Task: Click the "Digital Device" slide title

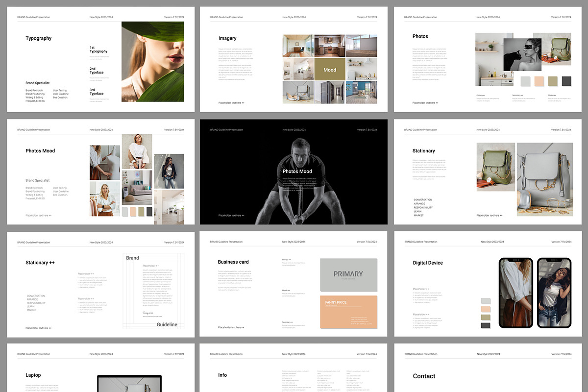Action: click(428, 263)
